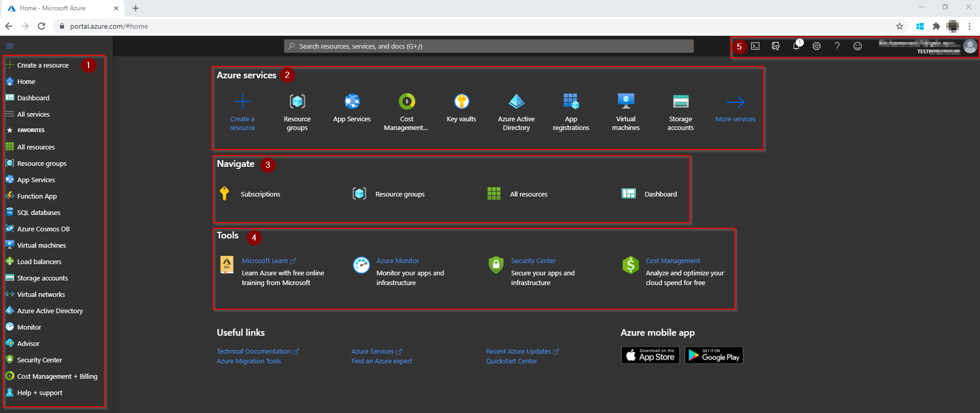The width and height of the screenshot is (980, 413).
Task: Open the feedback smiley icon
Action: pyautogui.click(x=858, y=46)
